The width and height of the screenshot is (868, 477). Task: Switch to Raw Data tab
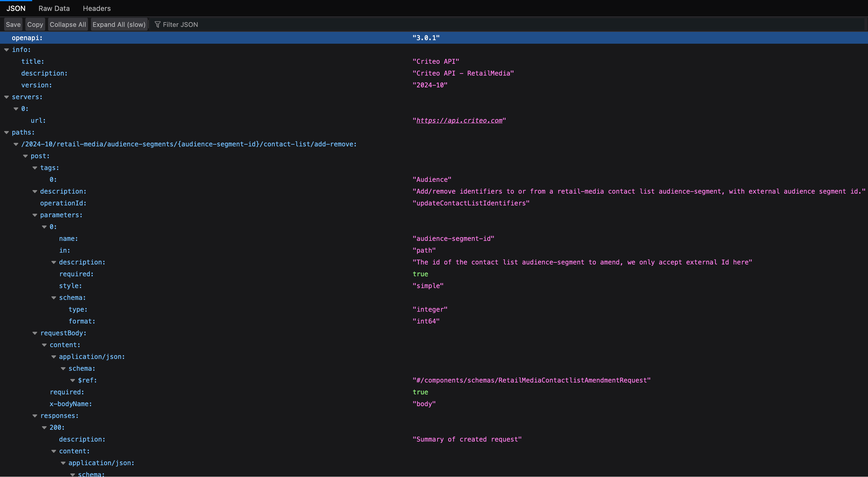pos(53,8)
